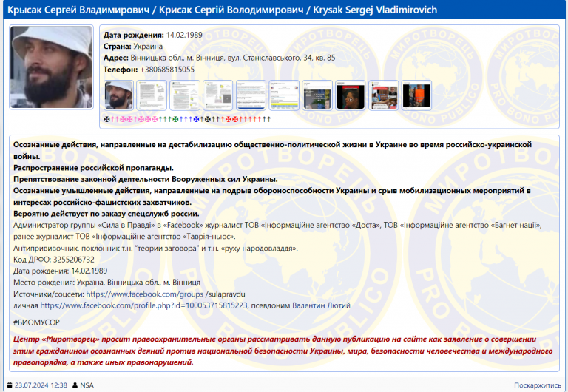Click the calendar icon beside 23.07.2024
The height and width of the screenshot is (392, 568).
click(x=10, y=385)
